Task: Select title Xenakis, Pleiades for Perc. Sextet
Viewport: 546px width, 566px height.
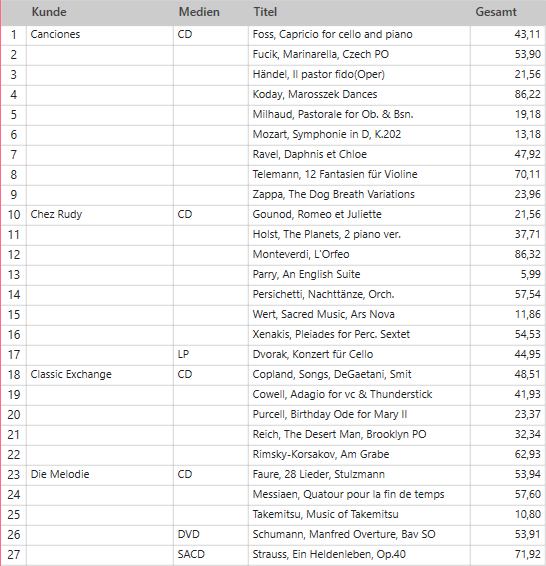Action: point(359,335)
